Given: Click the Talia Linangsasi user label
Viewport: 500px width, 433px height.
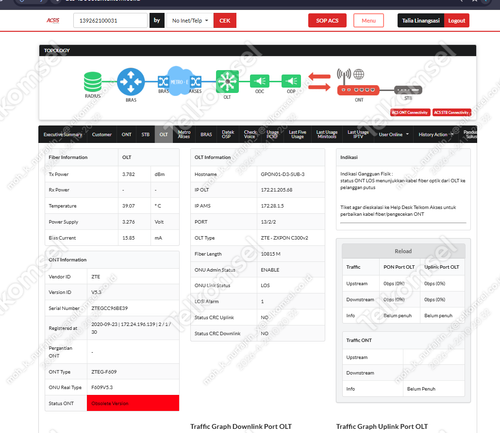Looking at the screenshot, I should 421,20.
